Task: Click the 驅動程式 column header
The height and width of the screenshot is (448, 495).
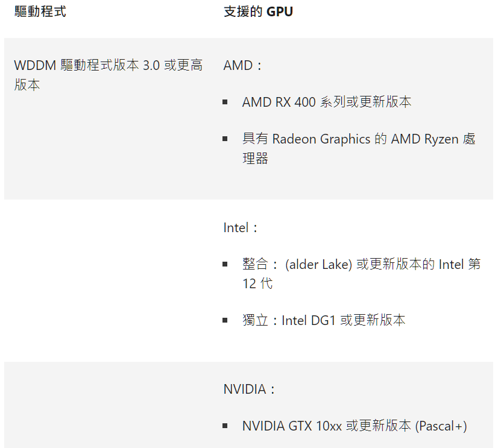Action: [x=40, y=11]
